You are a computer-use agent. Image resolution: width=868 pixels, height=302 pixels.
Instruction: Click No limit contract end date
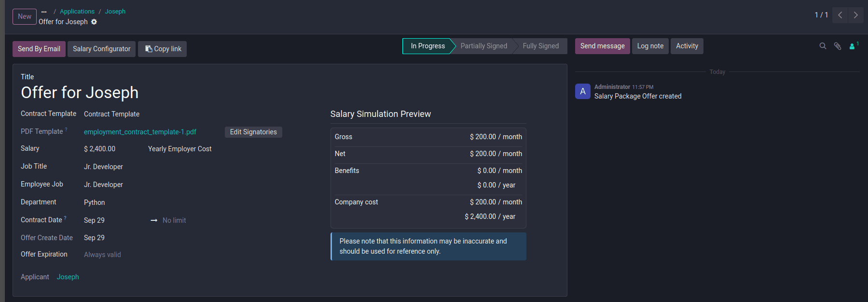point(174,220)
